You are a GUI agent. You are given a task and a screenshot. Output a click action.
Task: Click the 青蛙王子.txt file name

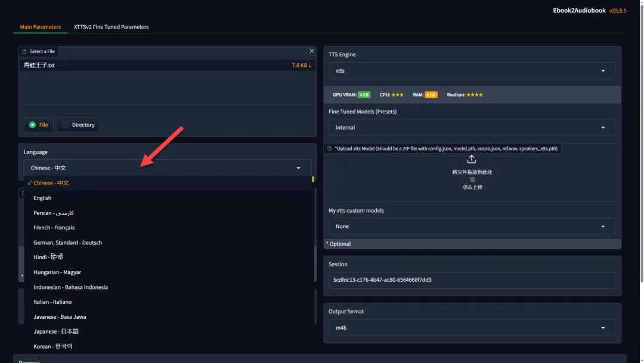(39, 65)
